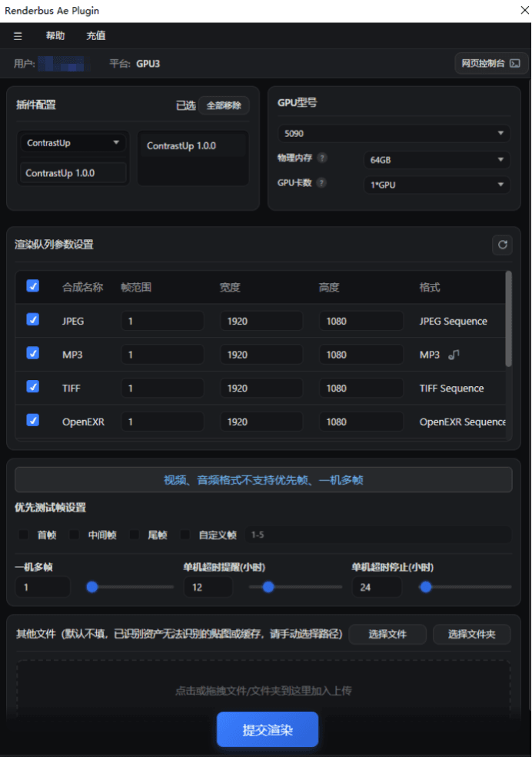
Task: Open the 充值 recharge menu
Action: coord(96,36)
